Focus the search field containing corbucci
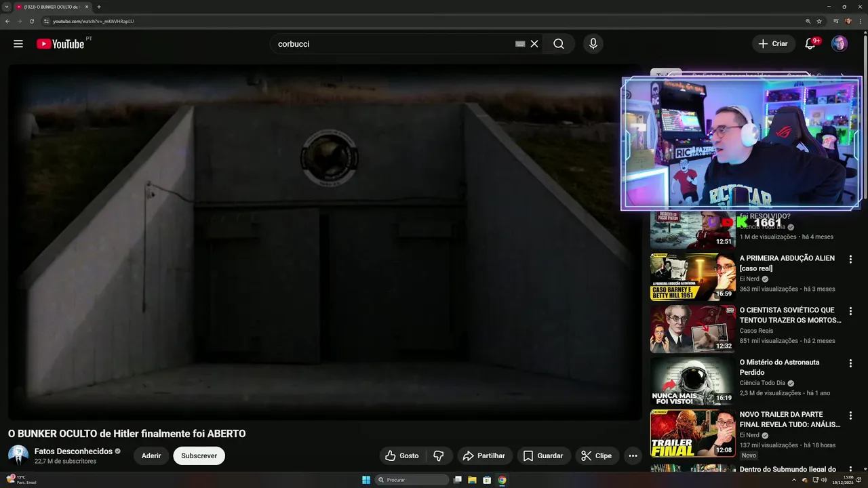This screenshot has width=868, height=488. (393, 44)
